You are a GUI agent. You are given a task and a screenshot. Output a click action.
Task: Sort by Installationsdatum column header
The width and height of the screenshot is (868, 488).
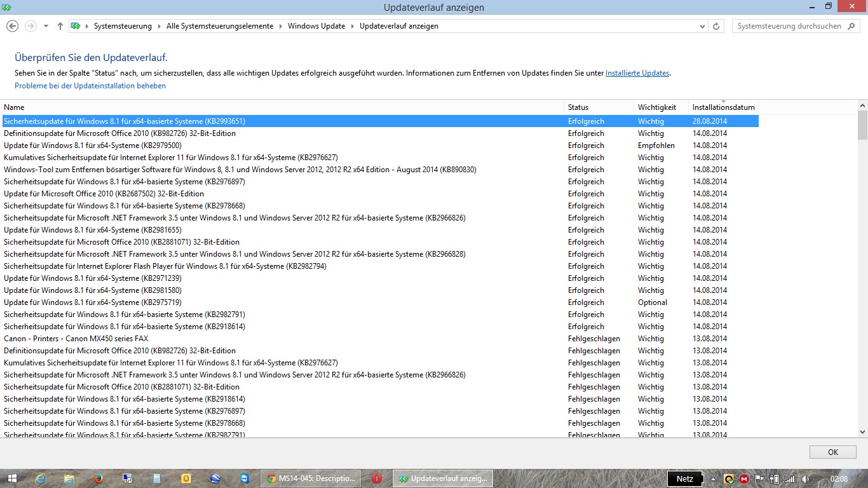724,107
